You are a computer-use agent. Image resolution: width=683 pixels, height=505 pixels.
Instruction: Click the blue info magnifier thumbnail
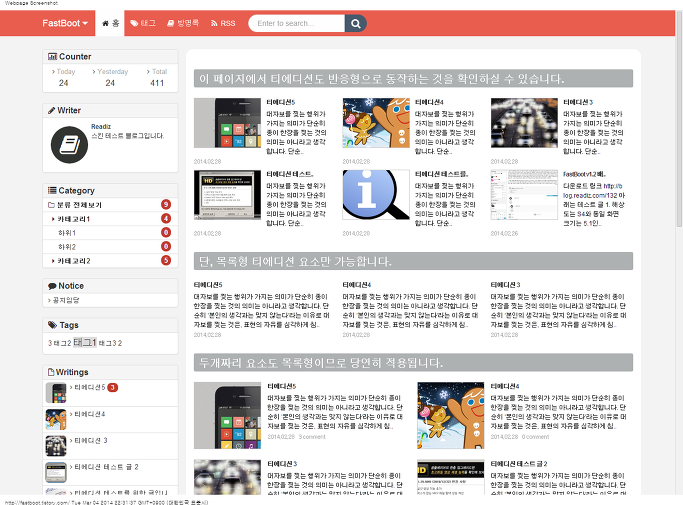(376, 195)
